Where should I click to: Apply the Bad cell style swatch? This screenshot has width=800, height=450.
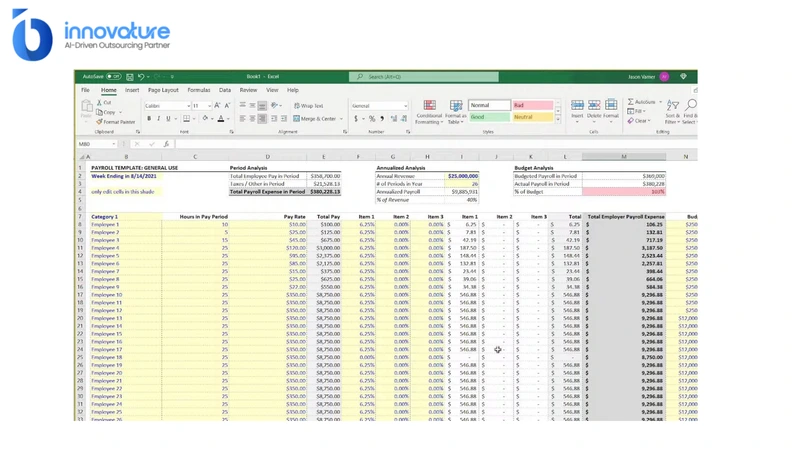pyautogui.click(x=533, y=105)
